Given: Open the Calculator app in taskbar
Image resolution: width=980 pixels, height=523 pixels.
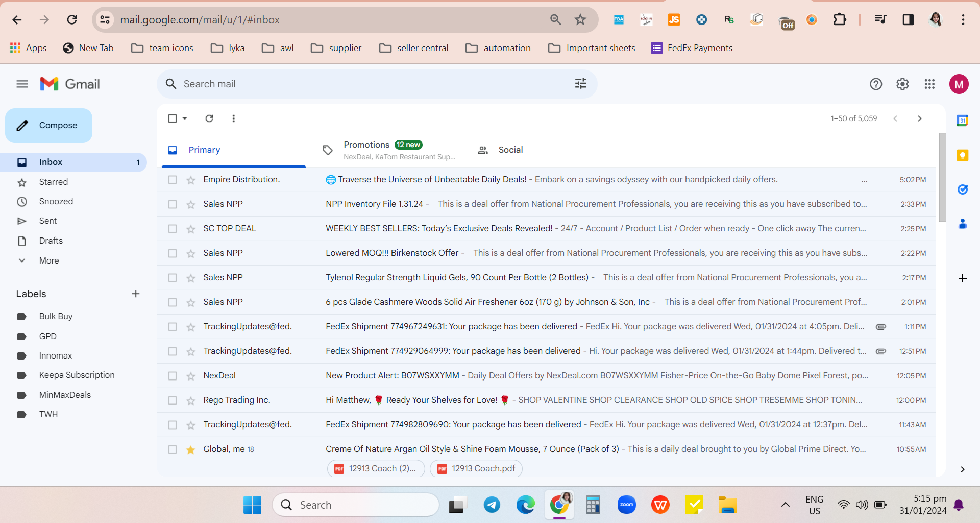Looking at the screenshot, I should (x=593, y=505).
